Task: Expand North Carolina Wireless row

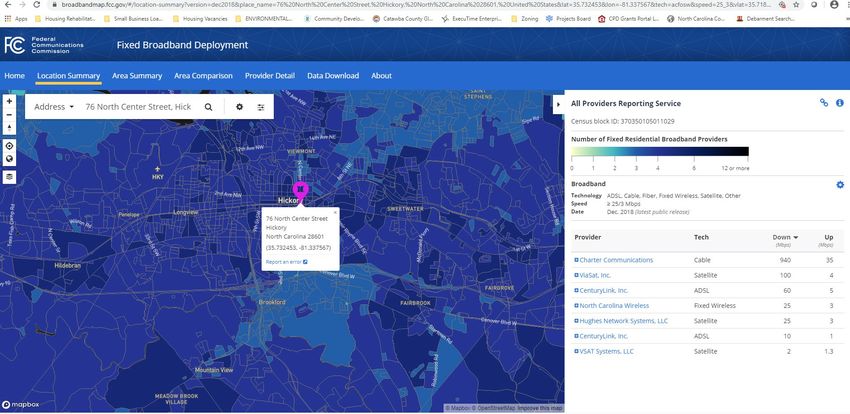Action: (x=577, y=306)
